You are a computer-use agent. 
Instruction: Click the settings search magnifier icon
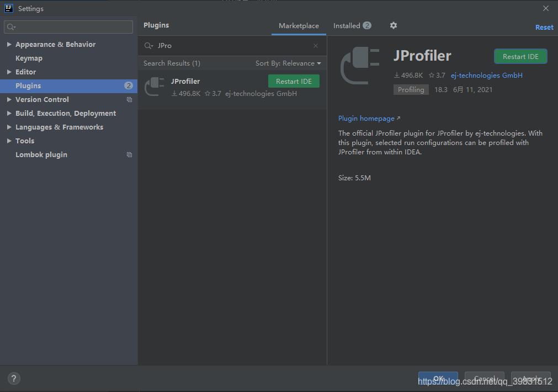11,27
